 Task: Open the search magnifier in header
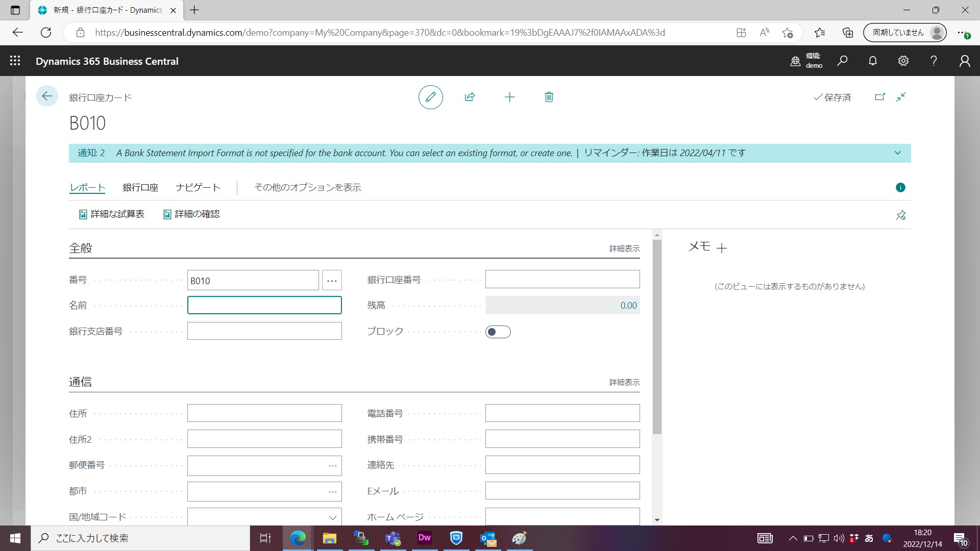842,61
